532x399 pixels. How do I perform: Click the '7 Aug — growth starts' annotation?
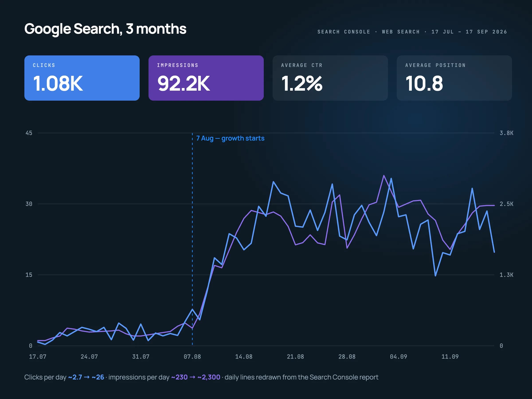[230, 138]
